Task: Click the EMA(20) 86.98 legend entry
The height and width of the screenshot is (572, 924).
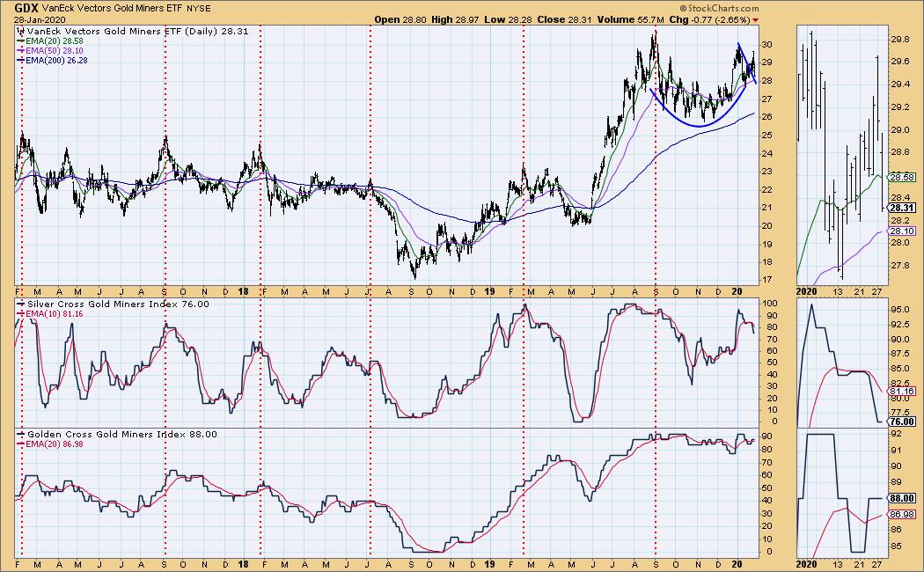Action: (51, 444)
